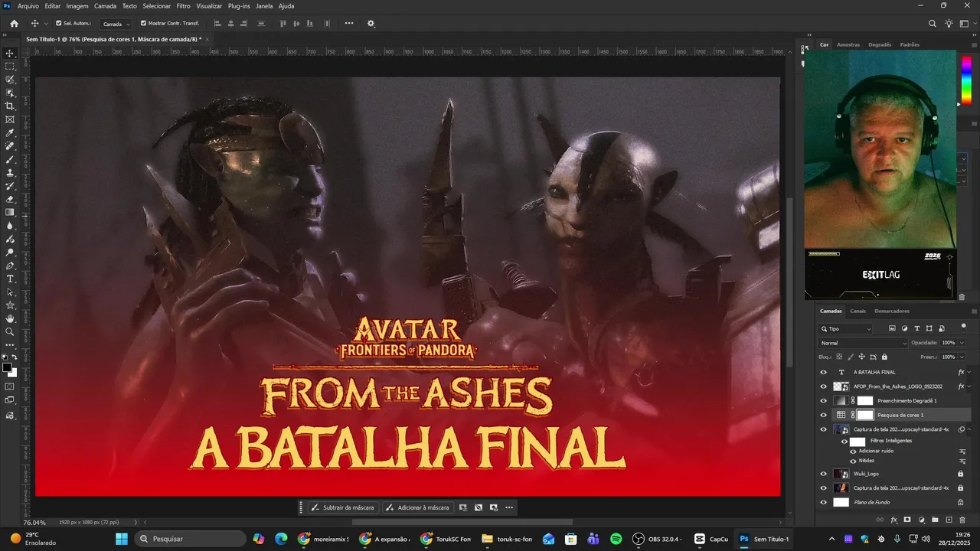980x551 pixels.
Task: Expand effects of A BATALHA FINAL layer
Action: [x=969, y=372]
